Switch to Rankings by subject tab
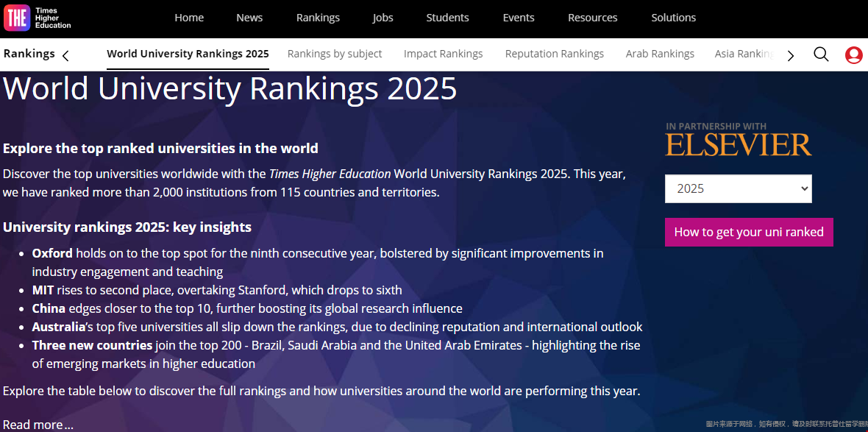The width and height of the screenshot is (868, 432). (335, 54)
